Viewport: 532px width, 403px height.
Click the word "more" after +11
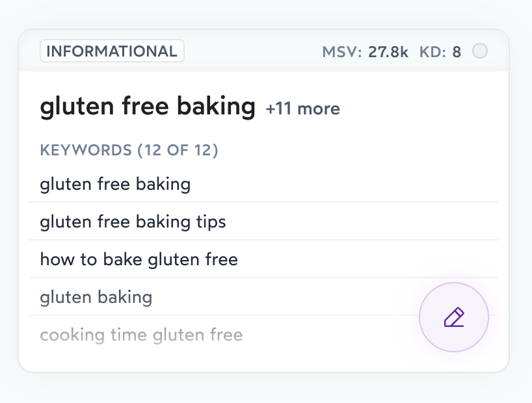click(x=317, y=109)
